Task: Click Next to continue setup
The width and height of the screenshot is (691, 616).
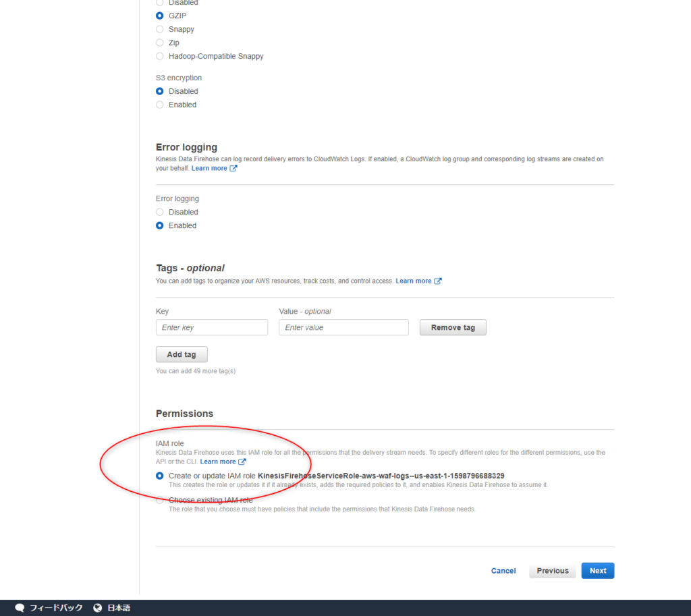Action: 598,571
